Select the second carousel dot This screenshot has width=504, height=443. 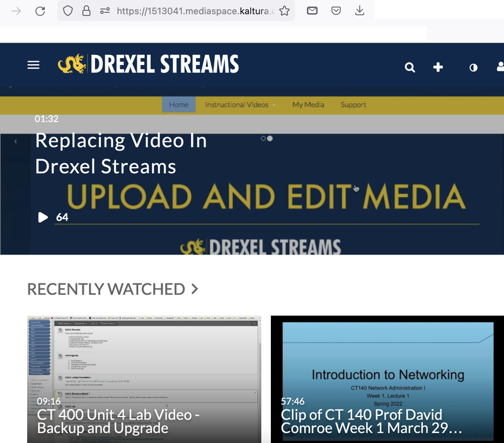(270, 139)
